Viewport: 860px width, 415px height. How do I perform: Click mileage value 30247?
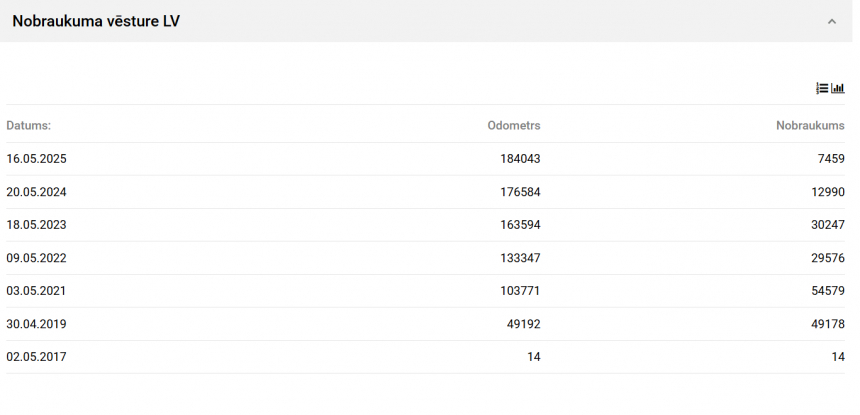click(x=828, y=225)
